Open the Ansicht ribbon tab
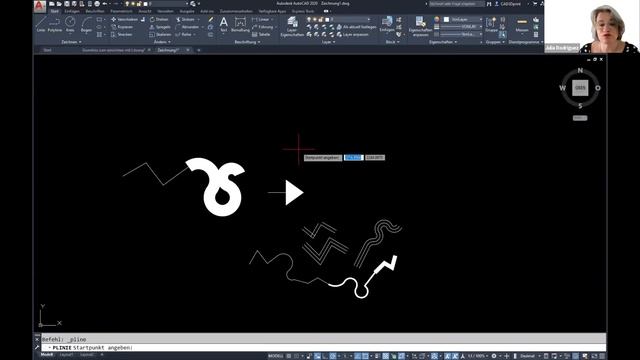The height and width of the screenshot is (360, 640). pyautogui.click(x=145, y=11)
